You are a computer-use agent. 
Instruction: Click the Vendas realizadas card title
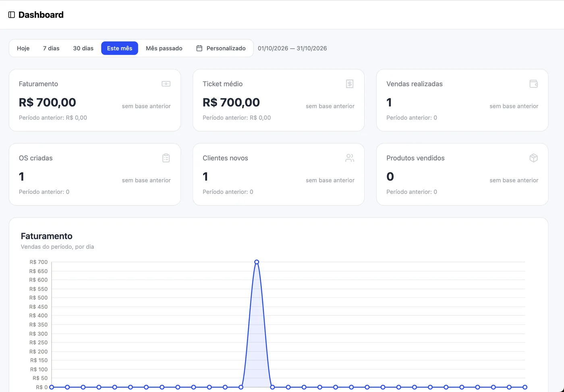coord(415,84)
